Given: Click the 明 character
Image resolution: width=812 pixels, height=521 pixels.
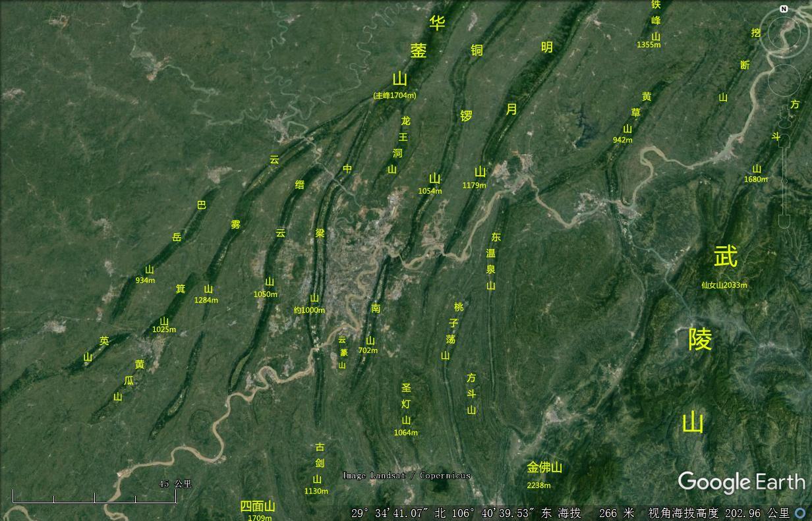Looking at the screenshot, I should tap(547, 47).
